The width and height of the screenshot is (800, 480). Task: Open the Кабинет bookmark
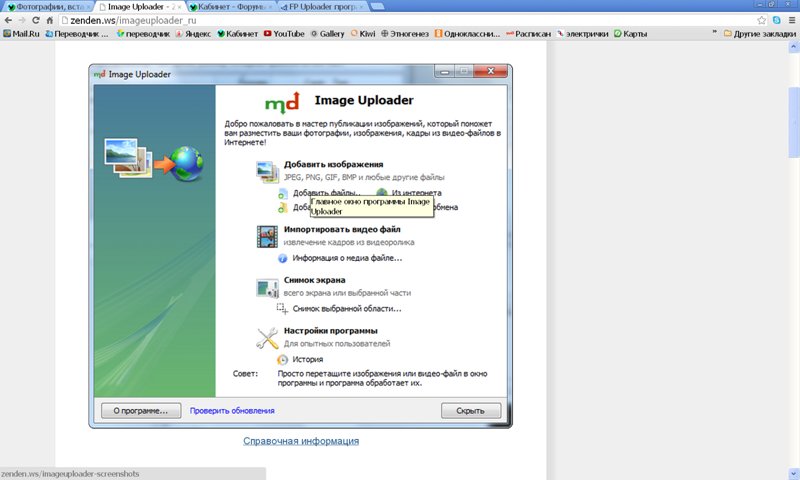tap(238, 34)
